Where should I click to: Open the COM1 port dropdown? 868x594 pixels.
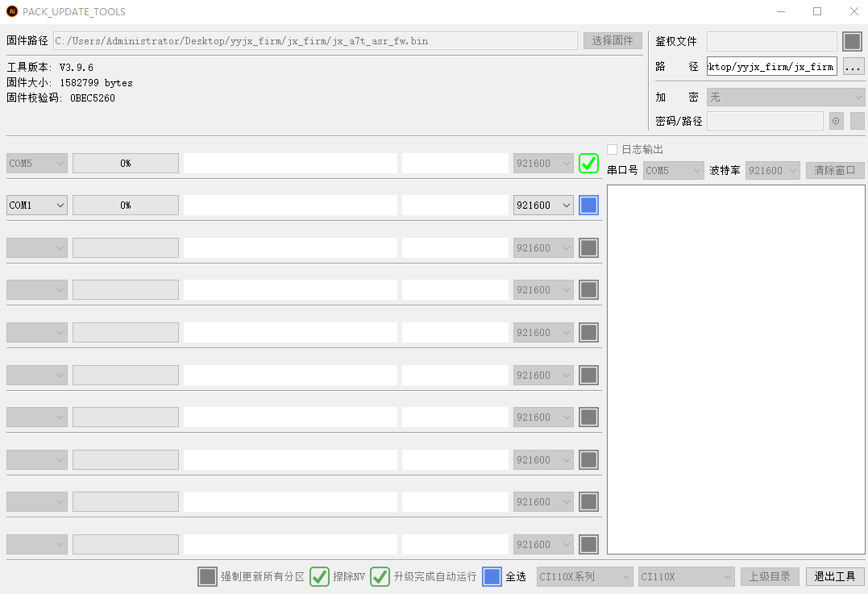pyautogui.click(x=37, y=206)
